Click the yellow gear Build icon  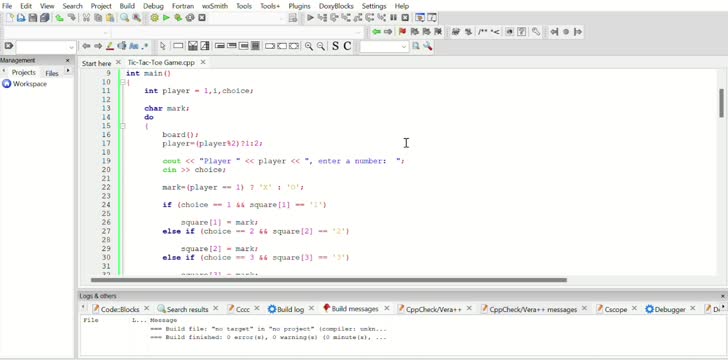[x=154, y=18]
